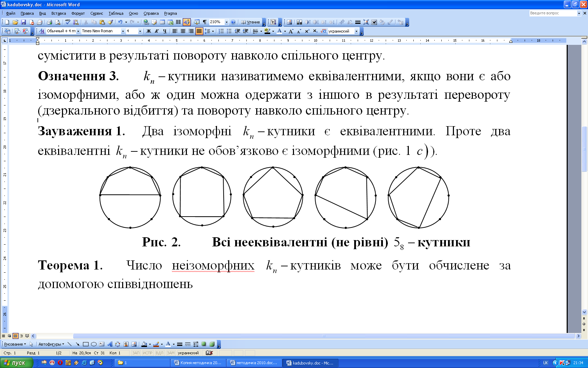This screenshot has height=368, width=588.
Task: Insert a hyperlink
Action: pyautogui.click(x=146, y=22)
